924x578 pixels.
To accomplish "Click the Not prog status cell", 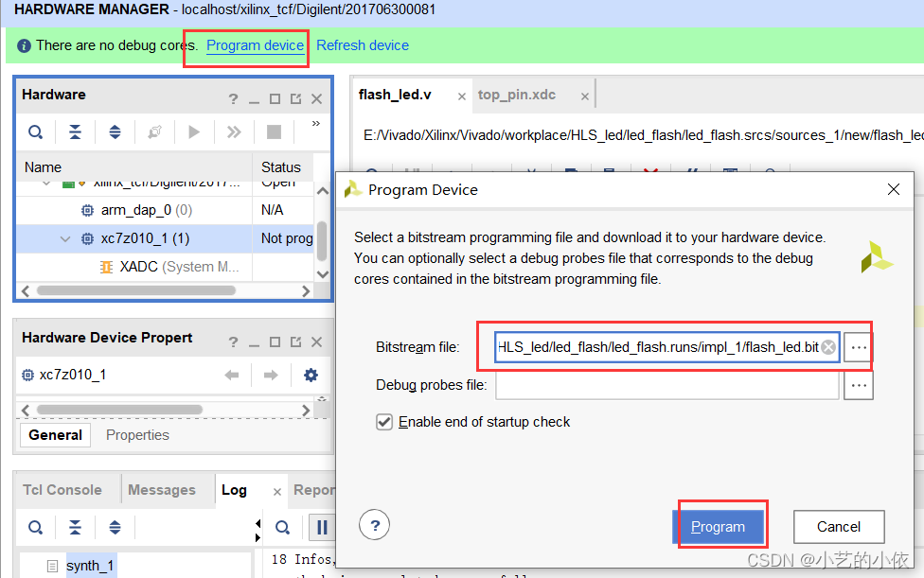I will pyautogui.click(x=283, y=238).
